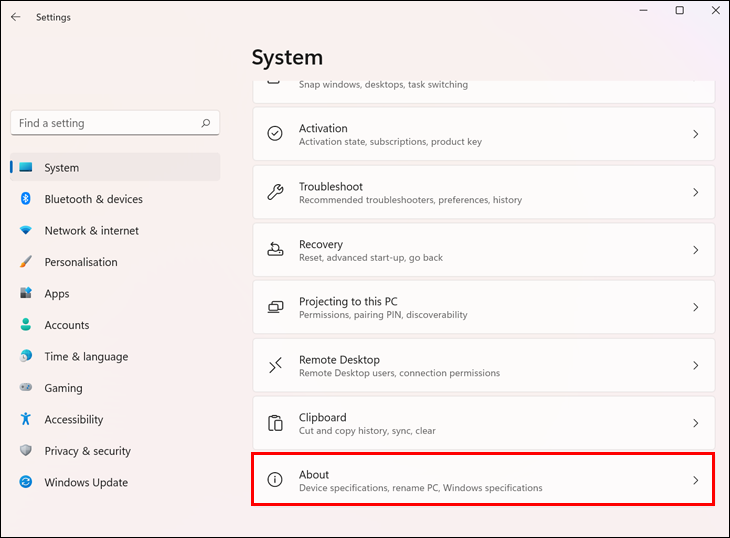This screenshot has height=538, width=730.
Task: Click the Time & language globe icon
Action: pyautogui.click(x=26, y=356)
